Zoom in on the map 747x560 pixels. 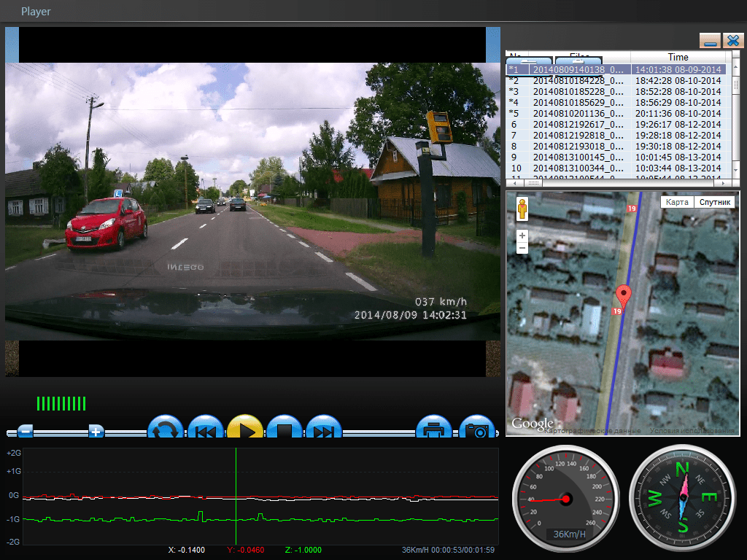click(x=522, y=236)
